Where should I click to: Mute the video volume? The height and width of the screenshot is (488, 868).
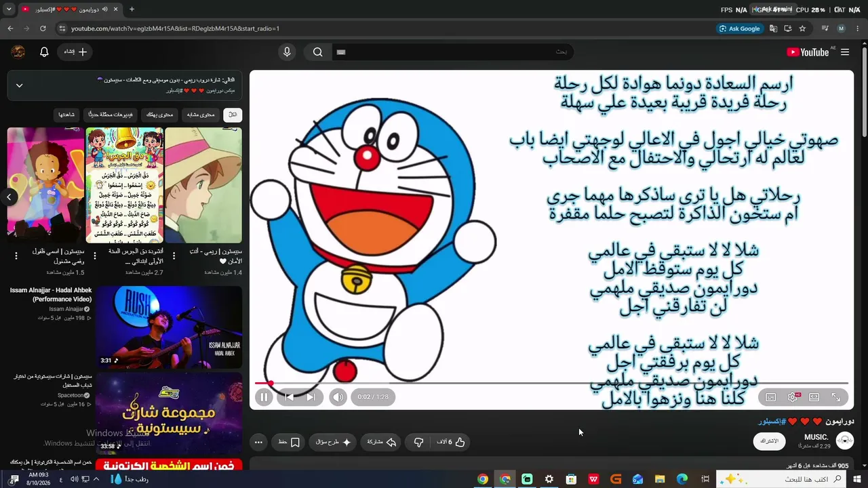(338, 397)
